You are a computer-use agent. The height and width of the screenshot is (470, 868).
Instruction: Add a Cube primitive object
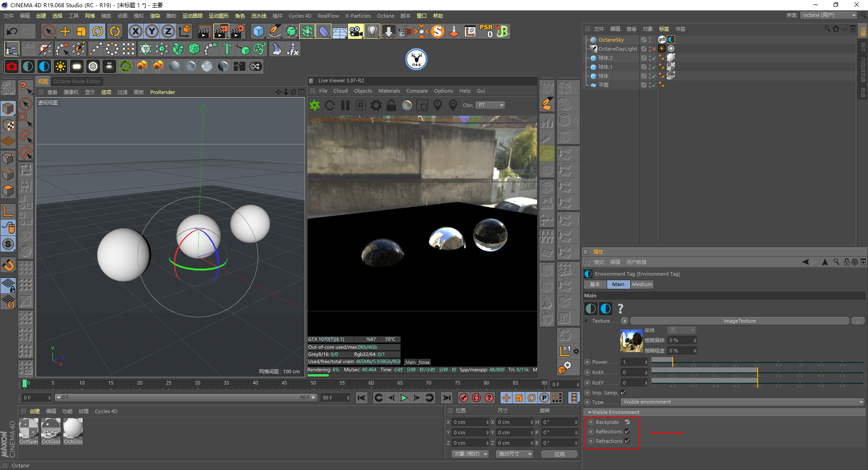tap(258, 31)
